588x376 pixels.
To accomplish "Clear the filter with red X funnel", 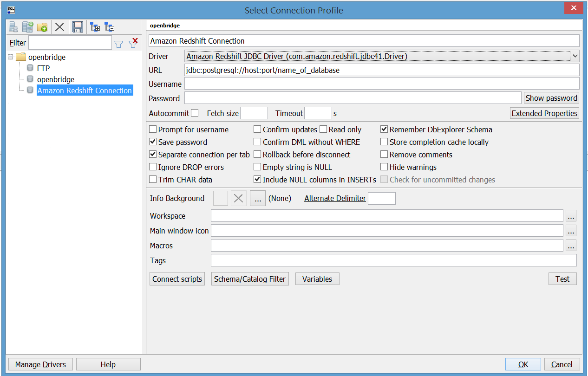I will point(133,43).
